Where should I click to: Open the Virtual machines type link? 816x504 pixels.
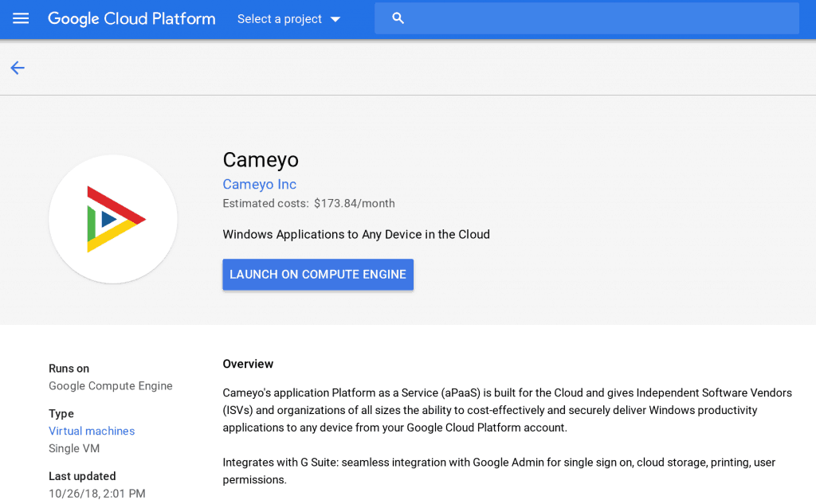(x=92, y=431)
